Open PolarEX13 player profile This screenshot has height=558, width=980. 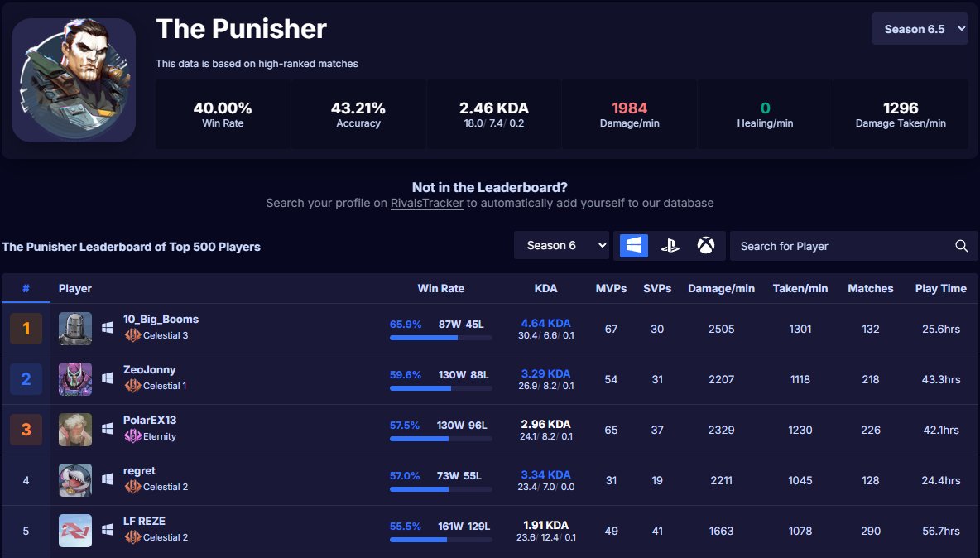pyautogui.click(x=149, y=420)
